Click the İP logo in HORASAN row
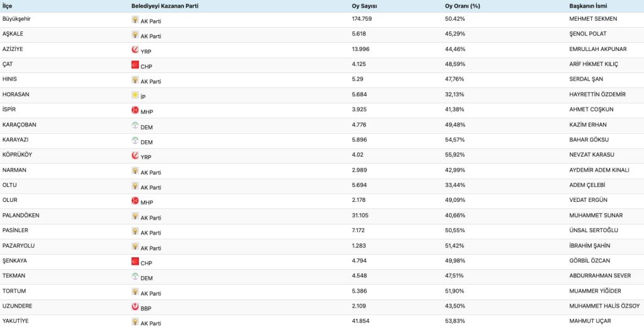Screen dimensions: 644x329 [x=135, y=95]
